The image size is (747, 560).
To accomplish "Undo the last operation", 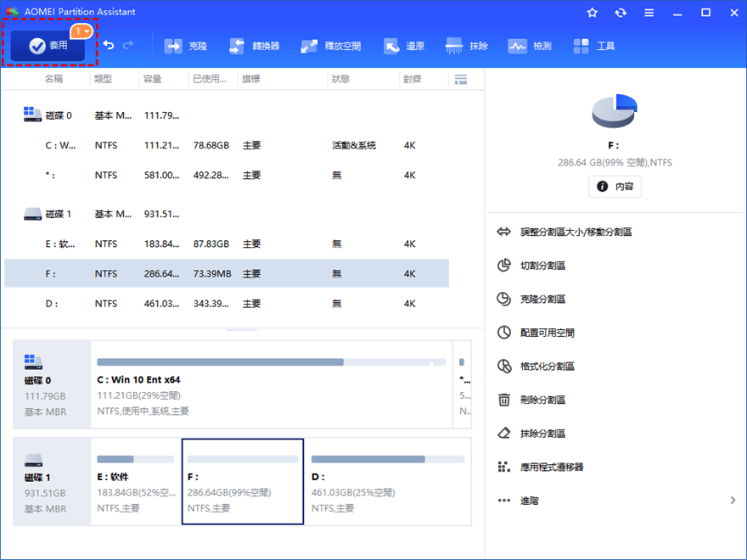I will tap(109, 45).
